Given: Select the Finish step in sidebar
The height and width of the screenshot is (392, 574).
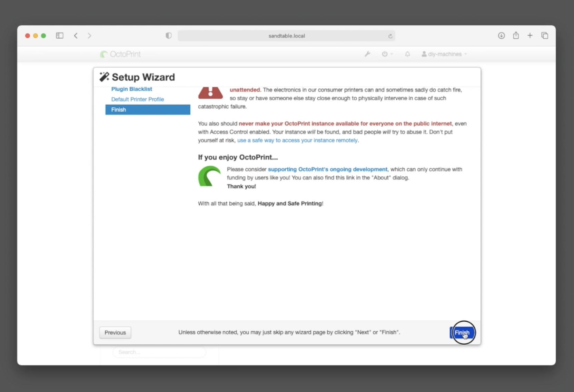Looking at the screenshot, I should click(x=148, y=110).
